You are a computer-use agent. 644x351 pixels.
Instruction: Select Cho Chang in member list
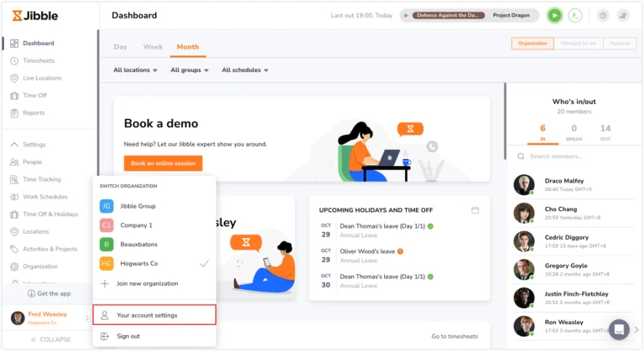[574, 213]
